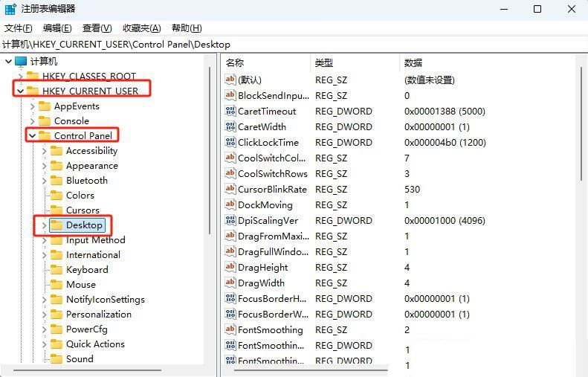The image size is (588, 377).
Task: Click the CursorBlinkRate string value icon
Action: coord(230,189)
